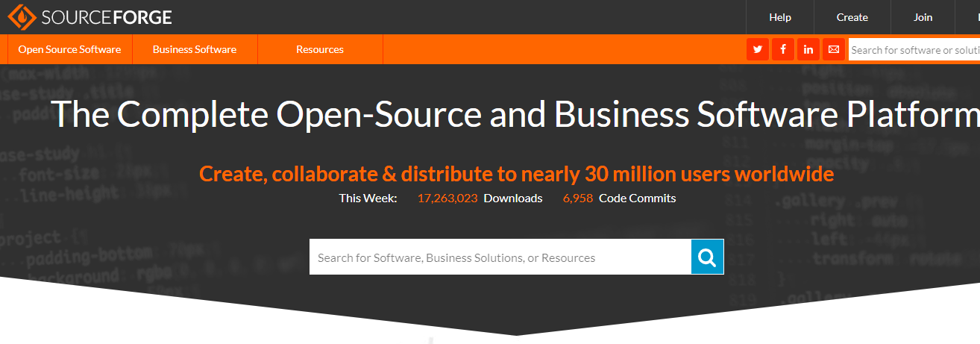
Task: Focus the search box in orange navigation bar
Action: click(914, 50)
